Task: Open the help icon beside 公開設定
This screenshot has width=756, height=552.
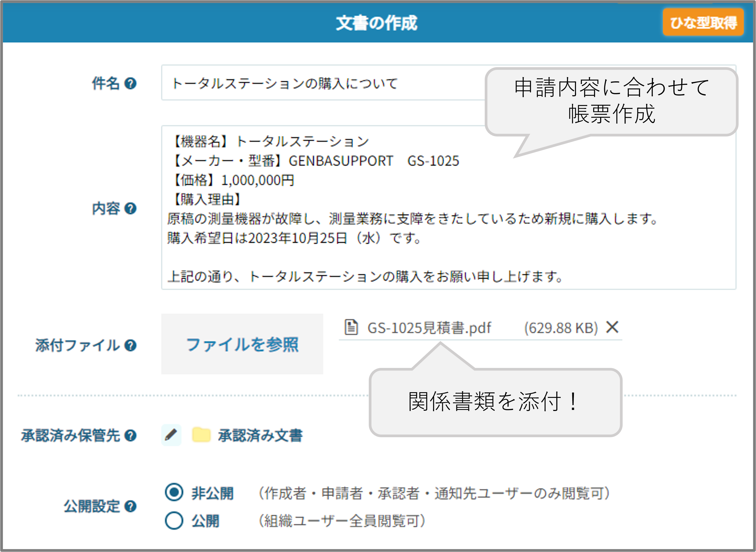Action: 130,506
